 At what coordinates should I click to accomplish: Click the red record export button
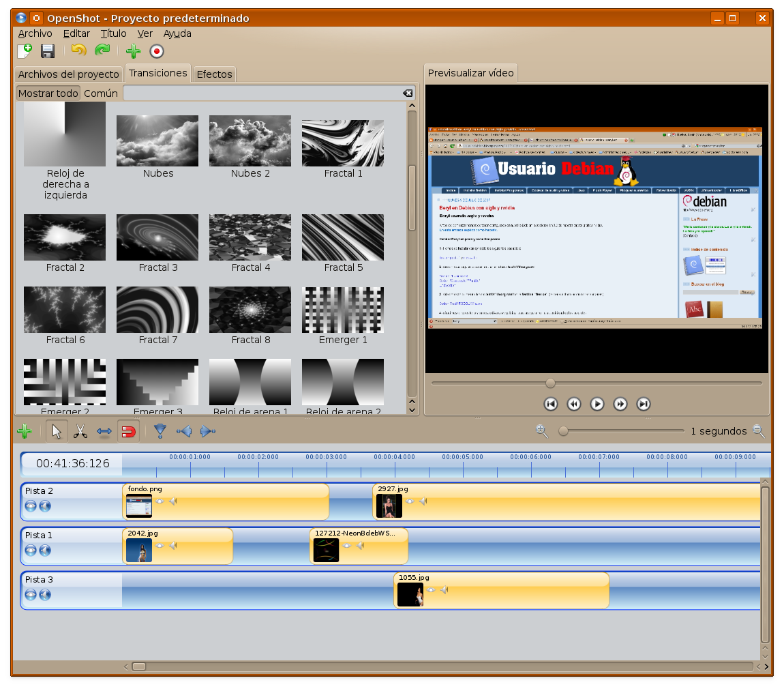[157, 51]
